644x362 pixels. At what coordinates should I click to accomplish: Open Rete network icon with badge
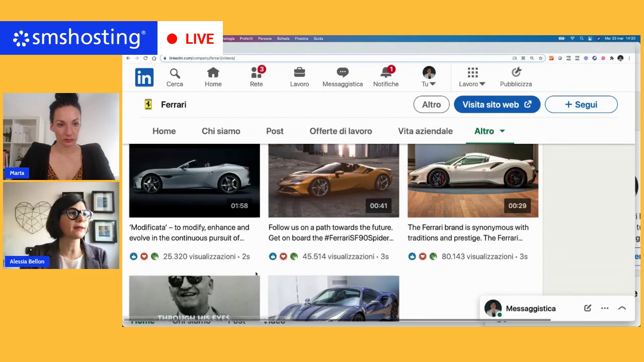(257, 73)
